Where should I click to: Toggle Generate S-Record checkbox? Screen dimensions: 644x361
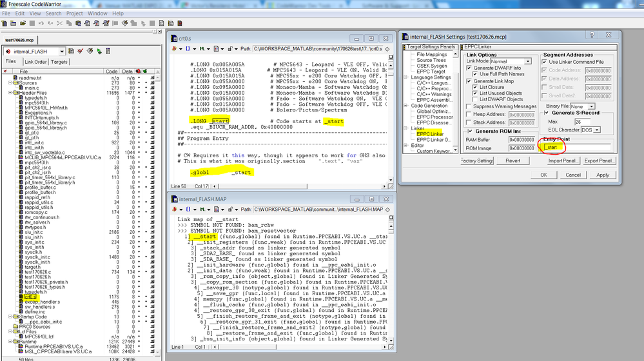(x=547, y=113)
